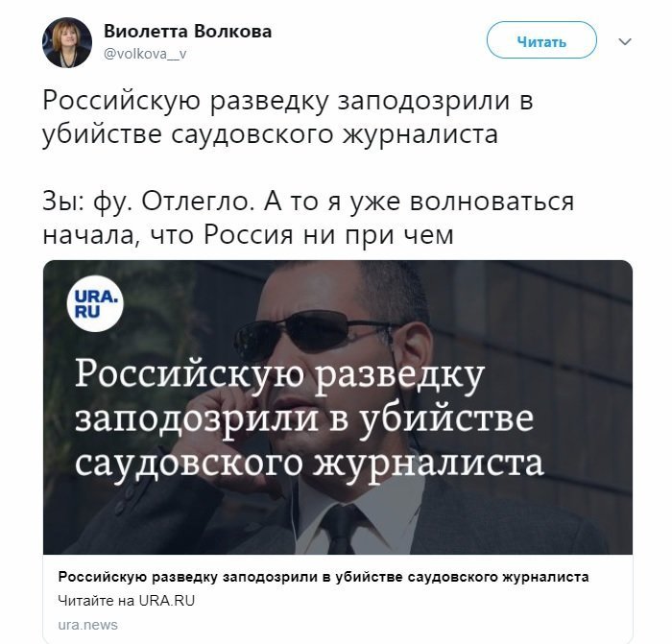Image resolution: width=672 pixels, height=644 pixels.
Task: Click the man's necktie in the photo
Action: (x=342, y=530)
